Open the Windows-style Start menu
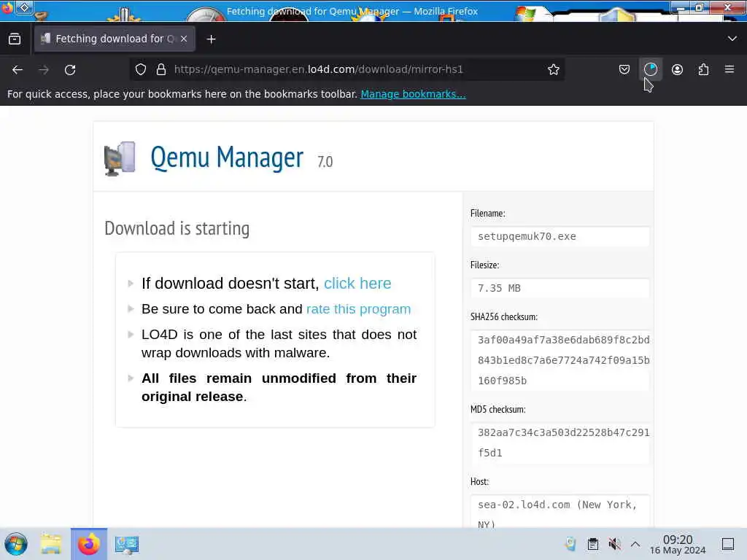The height and width of the screenshot is (560, 747). click(x=16, y=544)
